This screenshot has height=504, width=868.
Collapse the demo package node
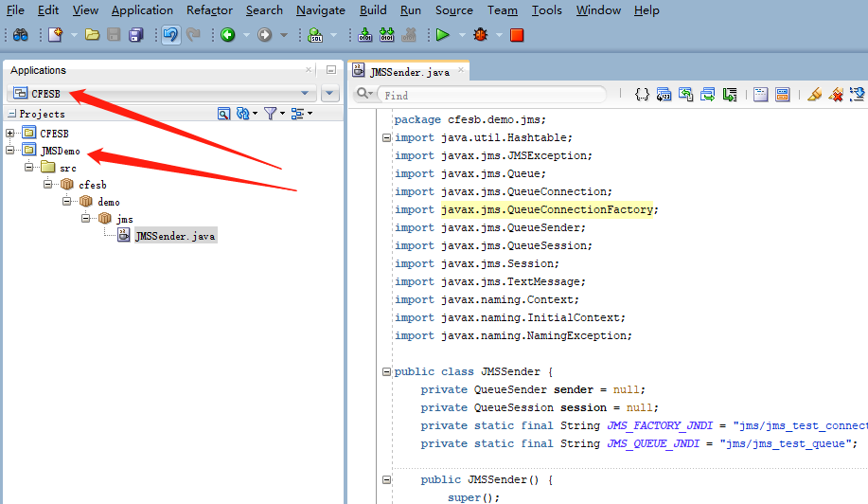[x=66, y=201]
